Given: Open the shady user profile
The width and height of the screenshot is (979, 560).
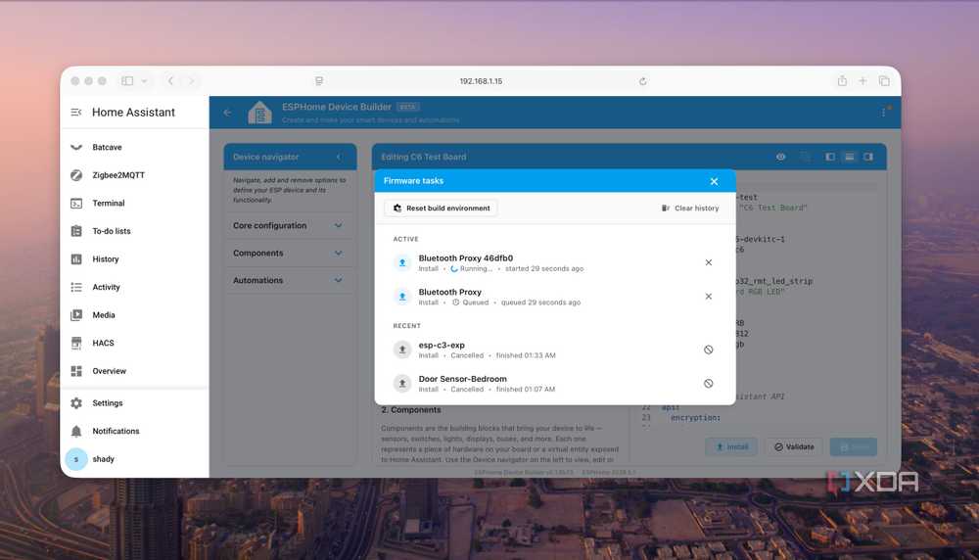Looking at the screenshot, I should click(x=134, y=459).
